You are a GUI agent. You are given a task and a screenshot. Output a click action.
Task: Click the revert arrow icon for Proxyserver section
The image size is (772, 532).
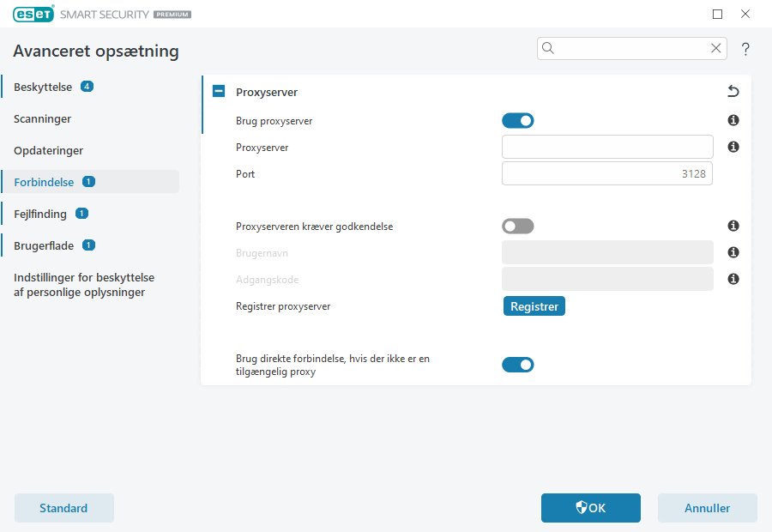coord(733,92)
